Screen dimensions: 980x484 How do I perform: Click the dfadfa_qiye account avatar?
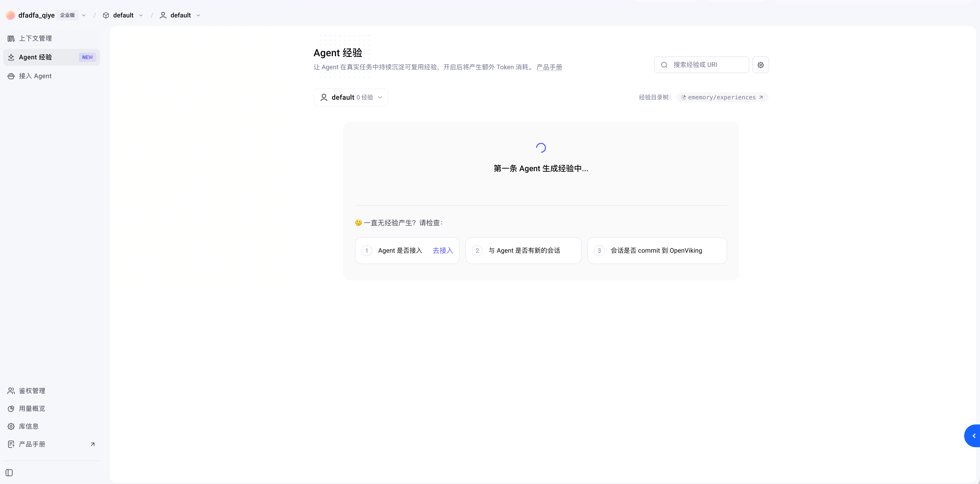11,15
